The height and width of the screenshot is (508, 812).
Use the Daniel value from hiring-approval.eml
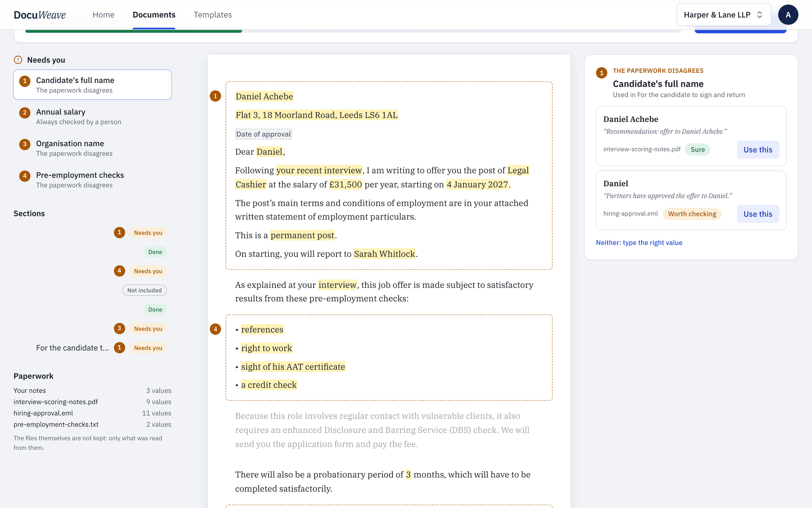(758, 214)
